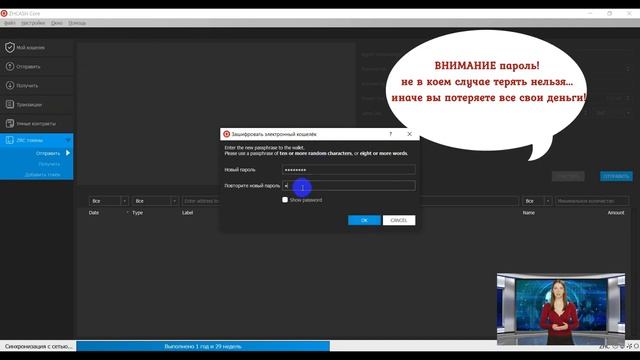Close the encrypt wallet dialog with X
Image resolution: width=640 pixels, height=360 pixels.
(409, 134)
